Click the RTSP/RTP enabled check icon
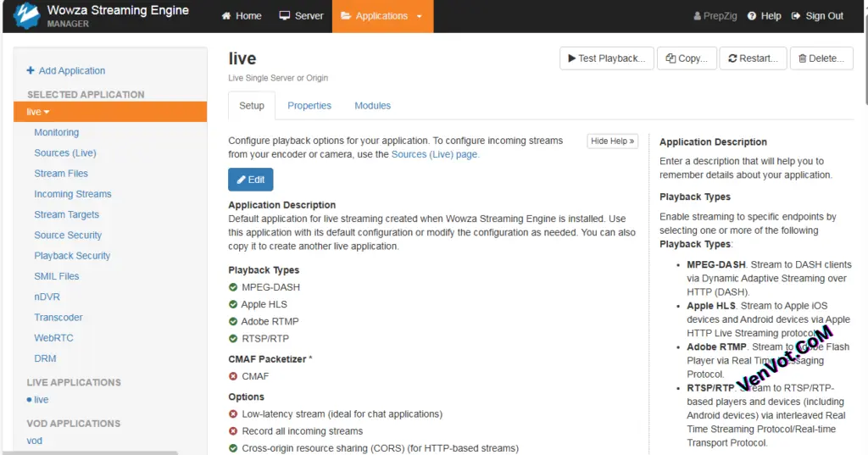 pyautogui.click(x=233, y=339)
